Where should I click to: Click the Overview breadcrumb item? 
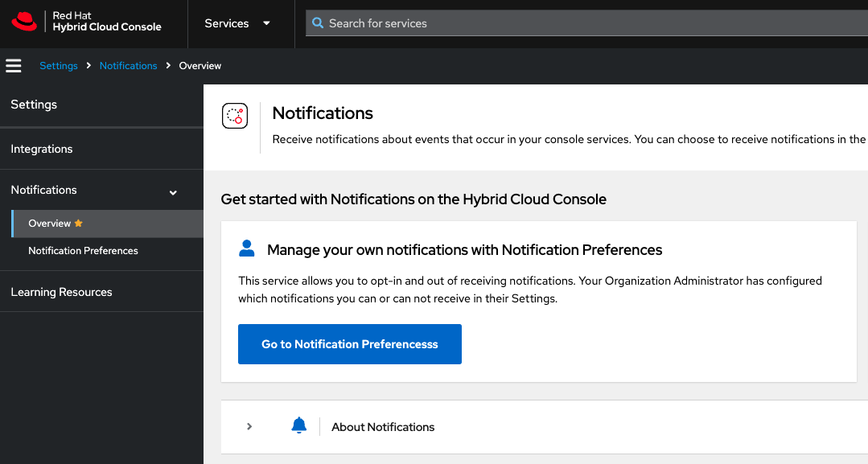(x=200, y=66)
